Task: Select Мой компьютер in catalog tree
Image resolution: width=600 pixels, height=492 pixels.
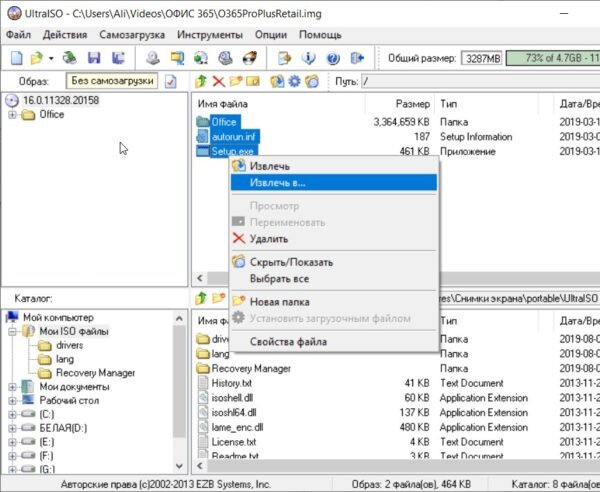Action: [x=58, y=317]
